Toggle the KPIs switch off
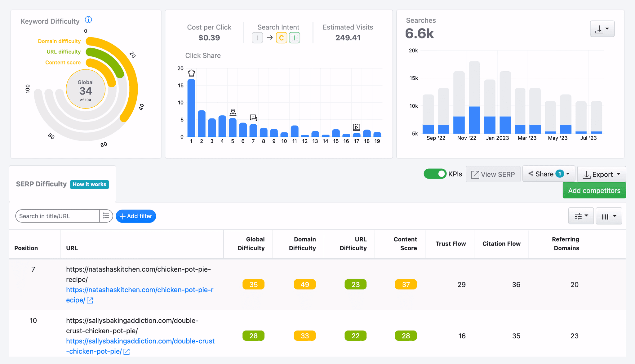Screen dimensions: 635x364 pos(435,174)
